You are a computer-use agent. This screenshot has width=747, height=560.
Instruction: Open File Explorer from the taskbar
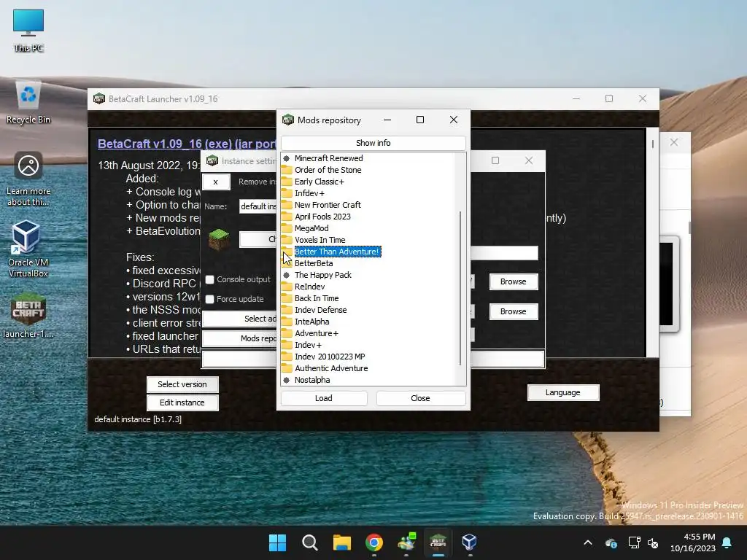point(341,542)
